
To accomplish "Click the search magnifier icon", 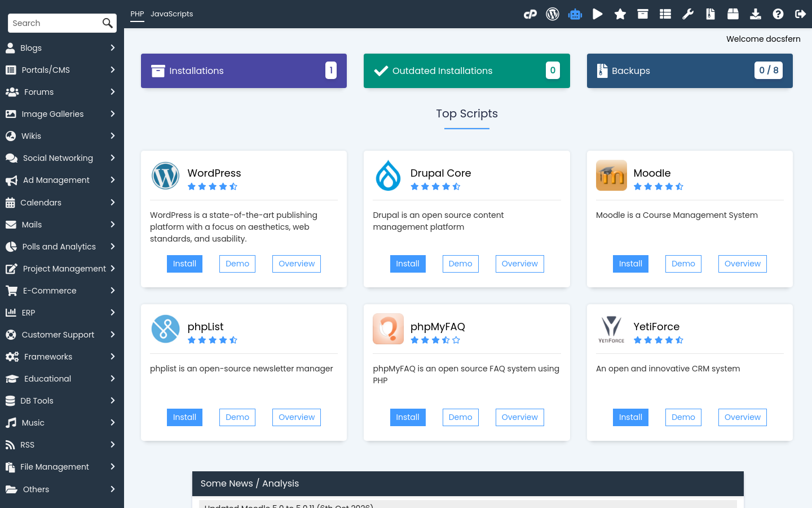I will [x=107, y=23].
